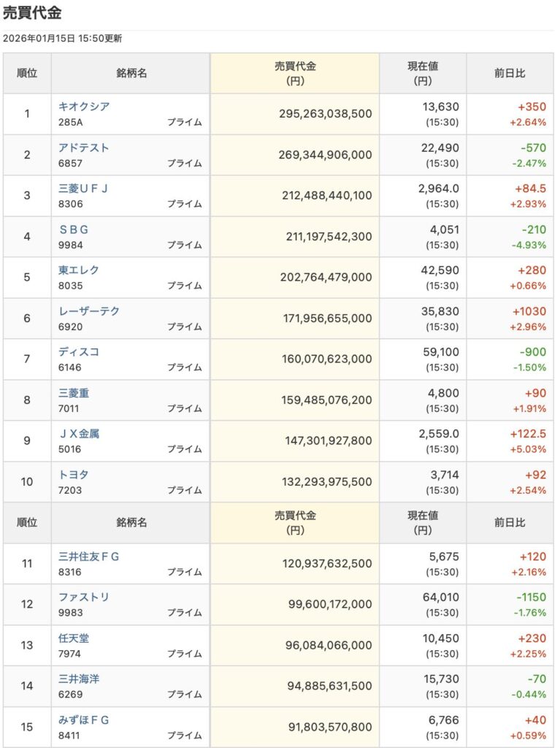Click the ディスコ stock name
Viewport: 560px width, 748px height.
(79, 352)
